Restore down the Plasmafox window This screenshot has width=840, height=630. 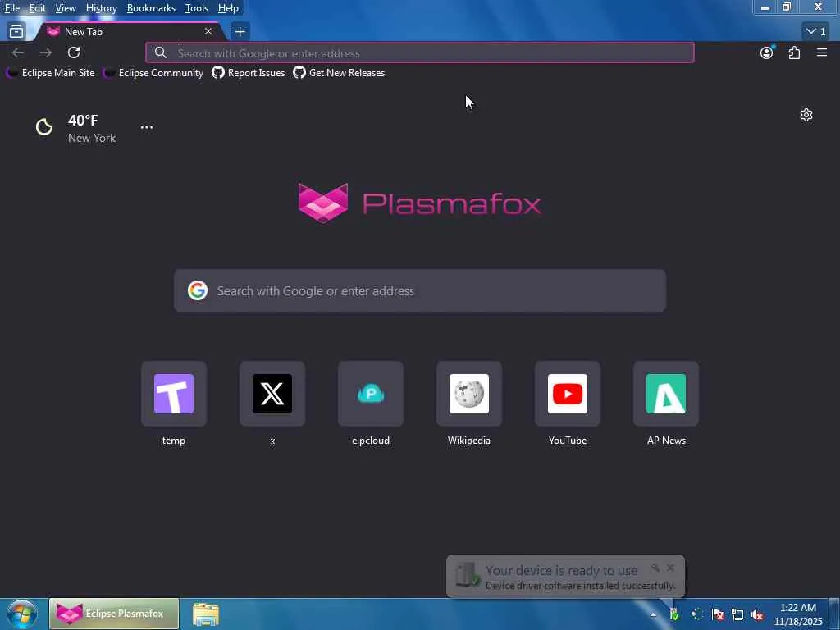787,7
